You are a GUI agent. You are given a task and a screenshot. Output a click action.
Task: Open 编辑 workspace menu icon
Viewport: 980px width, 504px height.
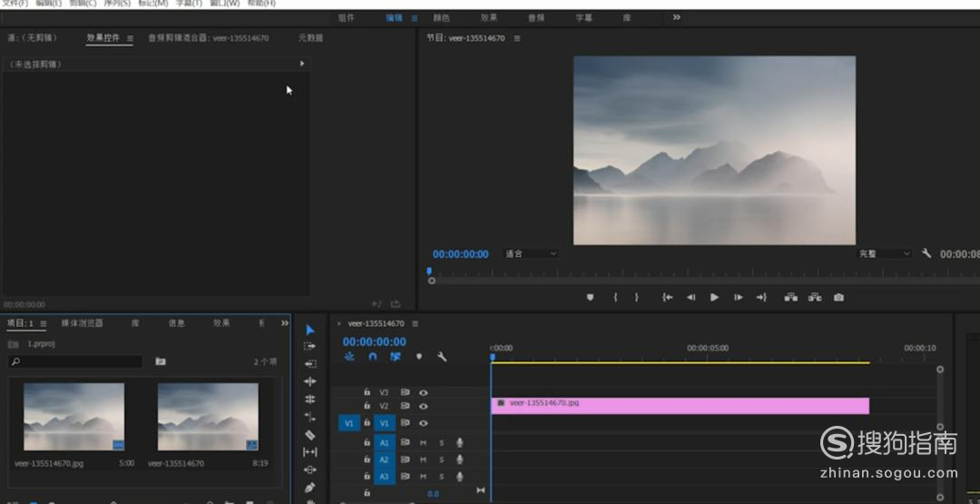pos(415,19)
